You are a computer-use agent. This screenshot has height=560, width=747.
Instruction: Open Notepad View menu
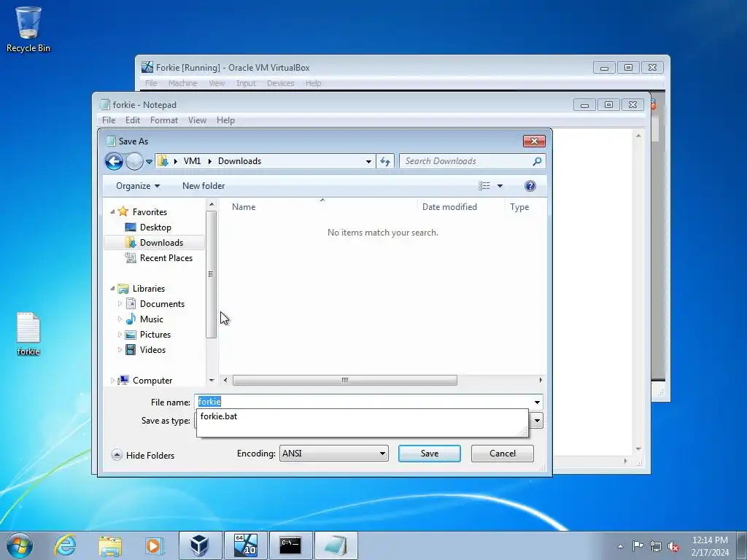click(x=197, y=120)
